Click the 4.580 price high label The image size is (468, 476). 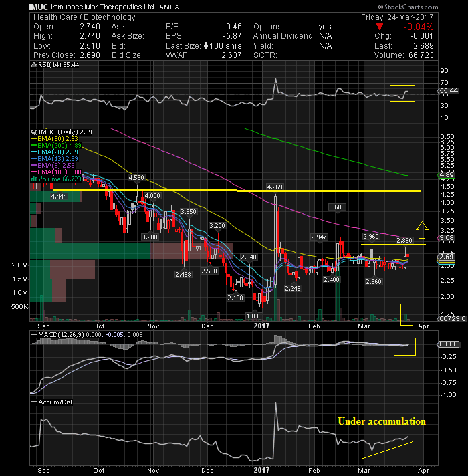pos(136,177)
